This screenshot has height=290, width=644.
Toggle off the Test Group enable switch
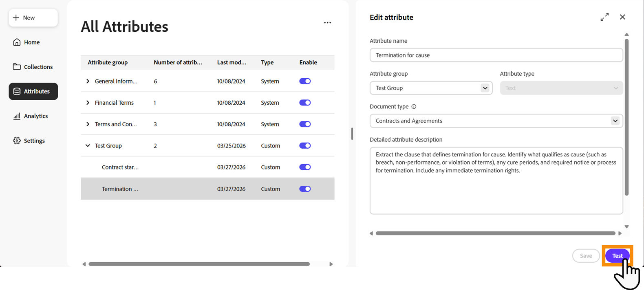point(305,146)
